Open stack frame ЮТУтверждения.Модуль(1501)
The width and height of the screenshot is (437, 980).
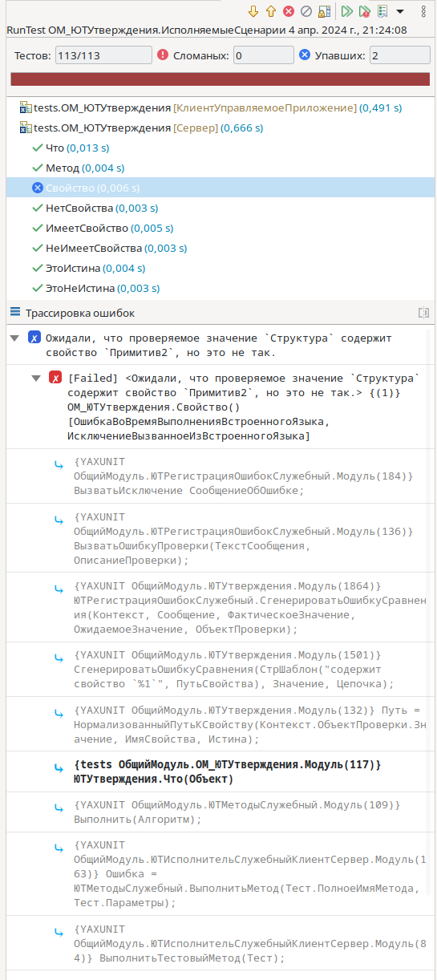(233, 670)
